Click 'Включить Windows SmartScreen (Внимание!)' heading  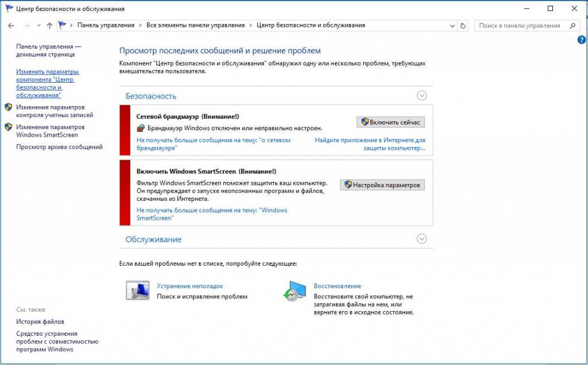click(x=206, y=171)
